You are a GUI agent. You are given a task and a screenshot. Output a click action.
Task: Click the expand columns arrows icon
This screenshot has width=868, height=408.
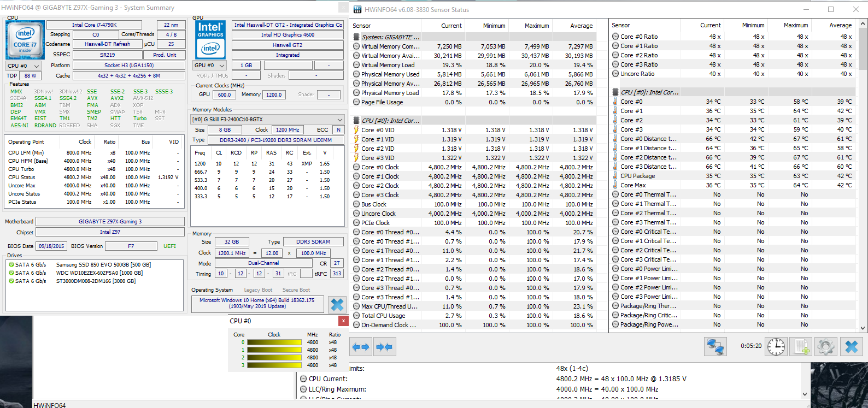point(361,347)
